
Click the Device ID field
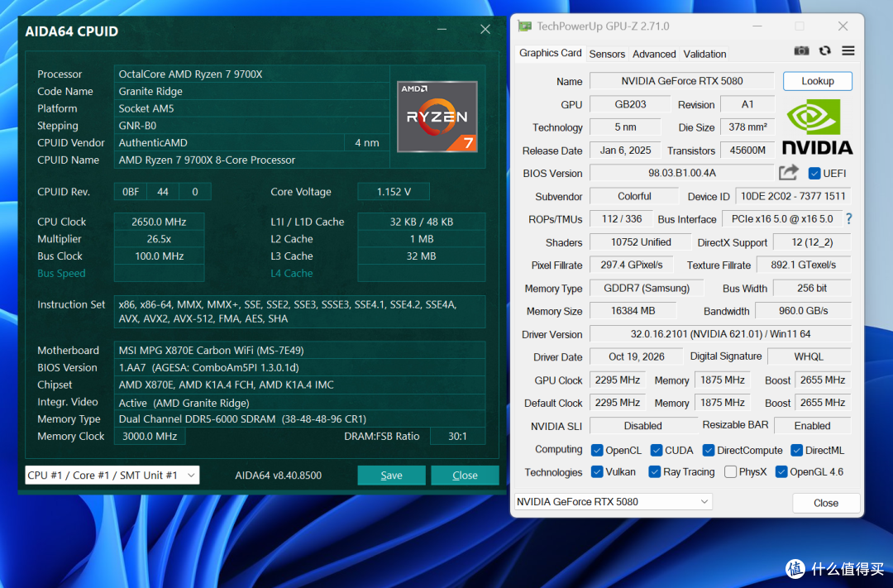793,196
